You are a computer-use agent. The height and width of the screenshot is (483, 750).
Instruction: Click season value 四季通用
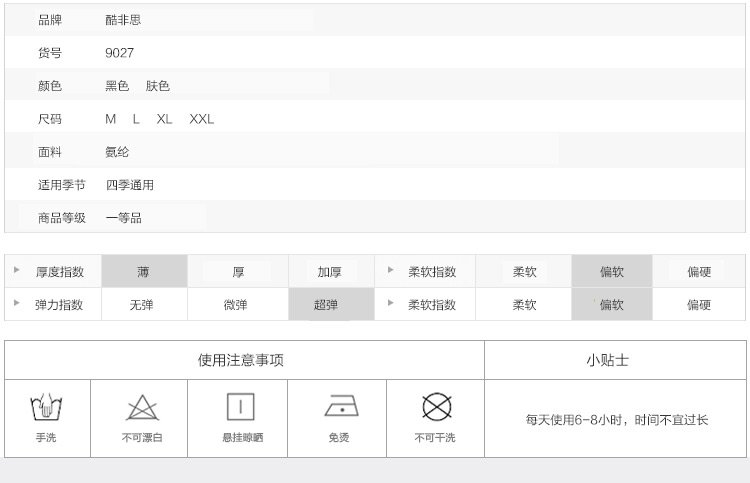pos(130,185)
